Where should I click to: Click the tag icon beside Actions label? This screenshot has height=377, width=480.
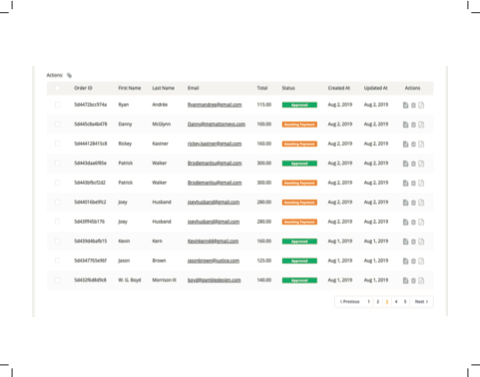69,75
